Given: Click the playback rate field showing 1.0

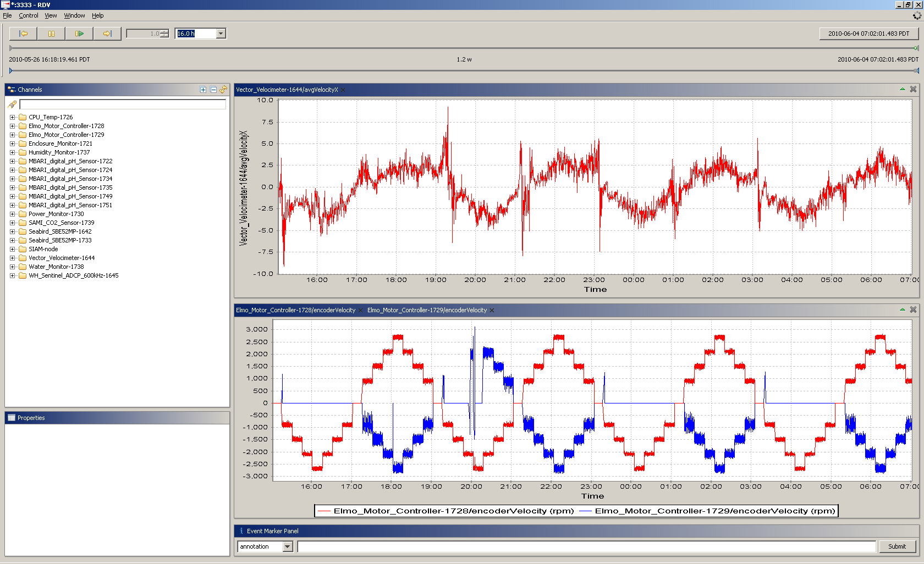Looking at the screenshot, I should pos(143,34).
